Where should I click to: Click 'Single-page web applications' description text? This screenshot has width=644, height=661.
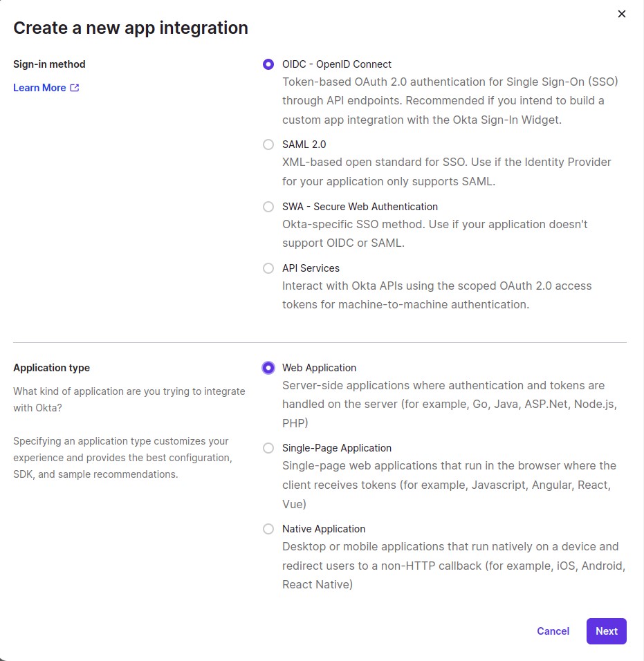[x=449, y=485]
